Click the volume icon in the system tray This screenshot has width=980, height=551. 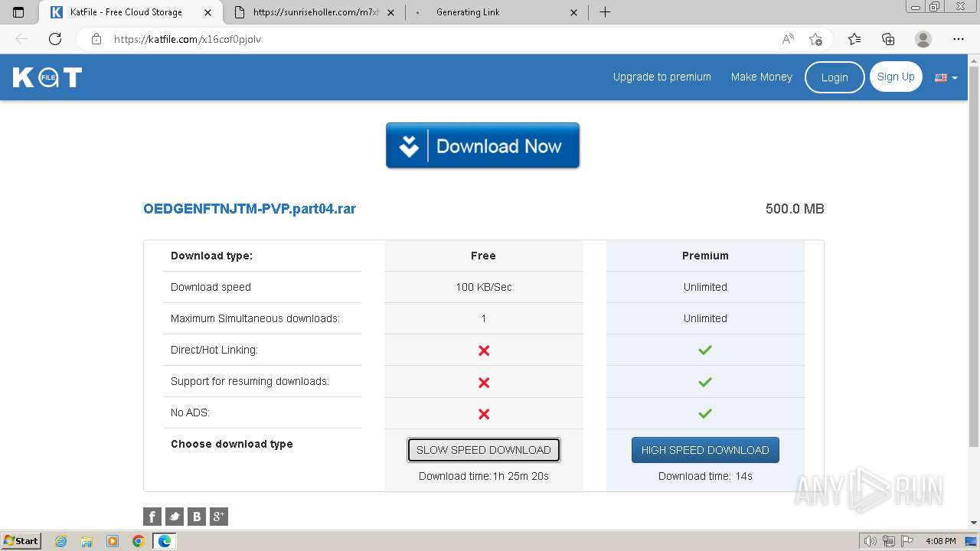[870, 541]
